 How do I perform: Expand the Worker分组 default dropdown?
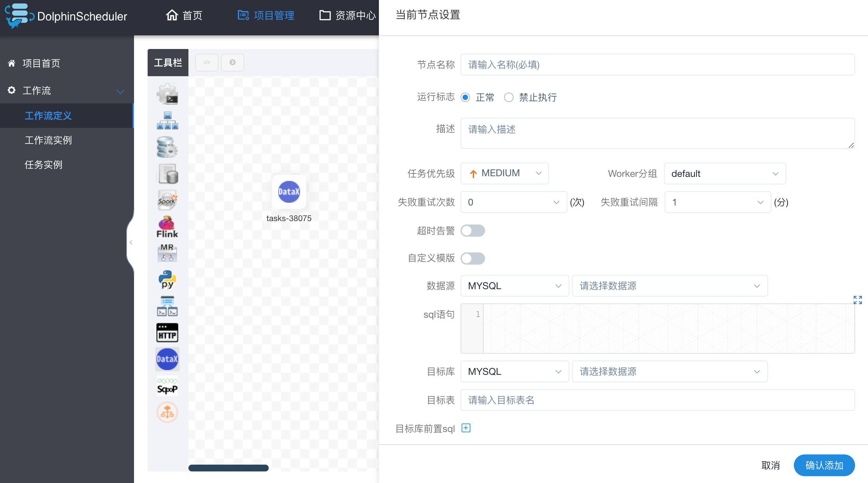coord(724,173)
